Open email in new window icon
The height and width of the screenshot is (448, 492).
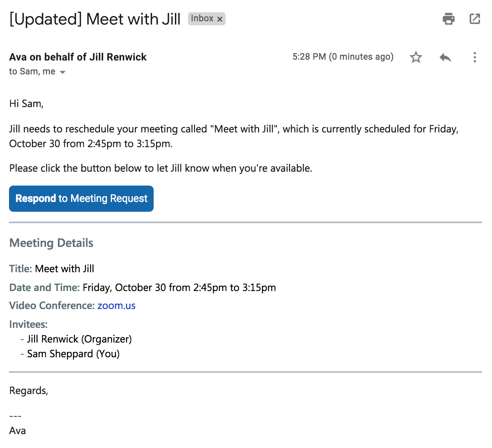pos(475,19)
